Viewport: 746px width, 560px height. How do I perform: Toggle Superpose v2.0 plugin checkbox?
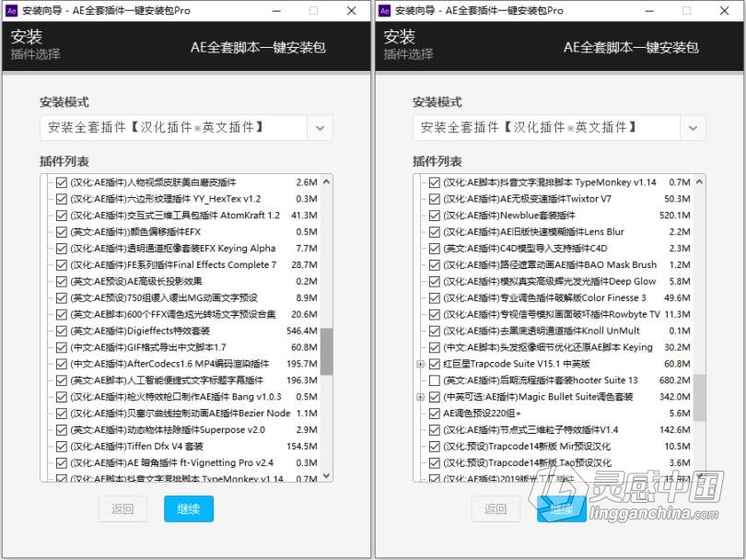point(62,429)
